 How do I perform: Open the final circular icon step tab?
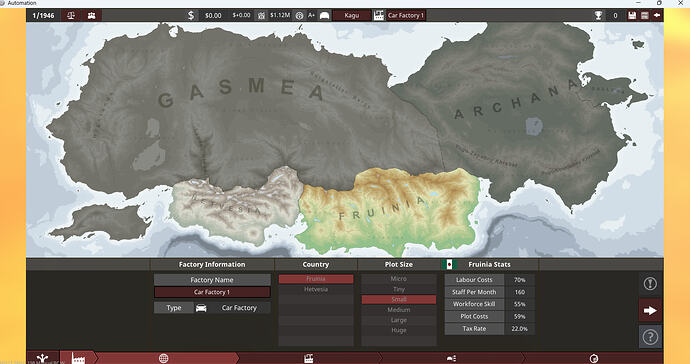pyautogui.click(x=594, y=358)
